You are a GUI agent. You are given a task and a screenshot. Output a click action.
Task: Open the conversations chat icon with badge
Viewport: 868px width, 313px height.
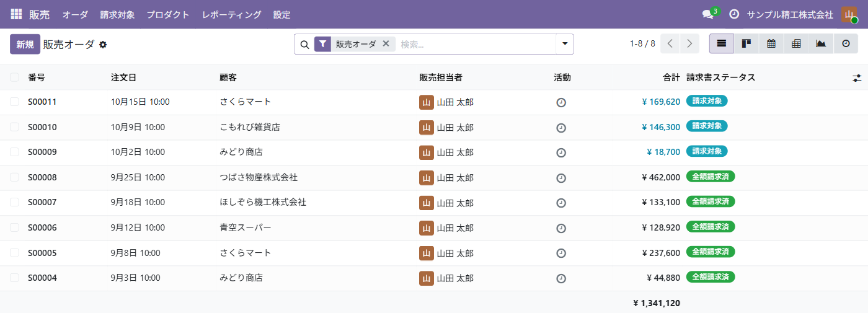[708, 14]
